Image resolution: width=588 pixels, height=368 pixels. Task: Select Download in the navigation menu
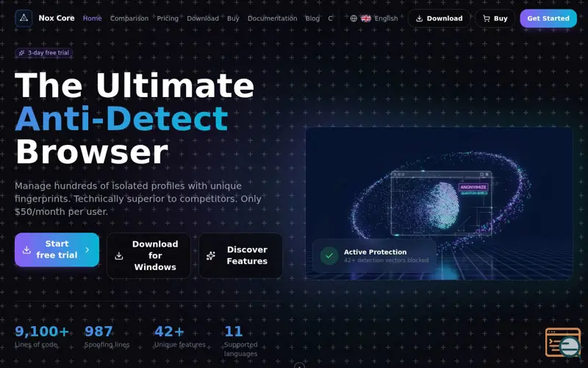203,18
